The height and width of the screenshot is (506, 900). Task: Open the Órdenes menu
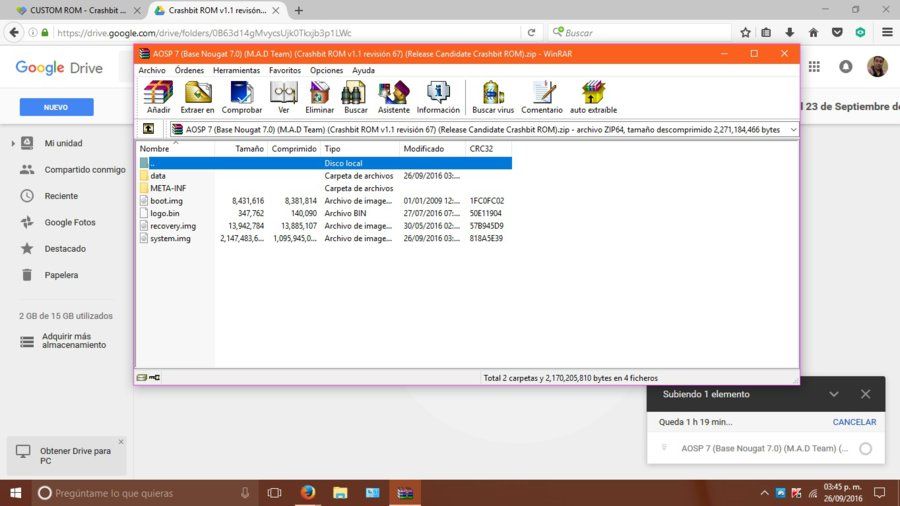click(x=189, y=70)
